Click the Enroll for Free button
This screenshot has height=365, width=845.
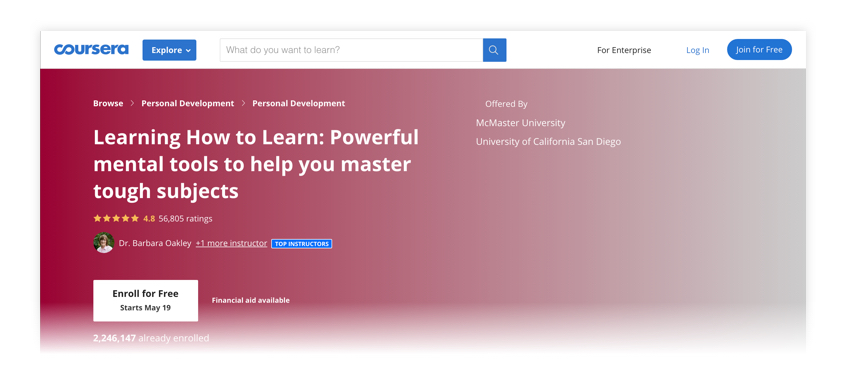pyautogui.click(x=146, y=300)
